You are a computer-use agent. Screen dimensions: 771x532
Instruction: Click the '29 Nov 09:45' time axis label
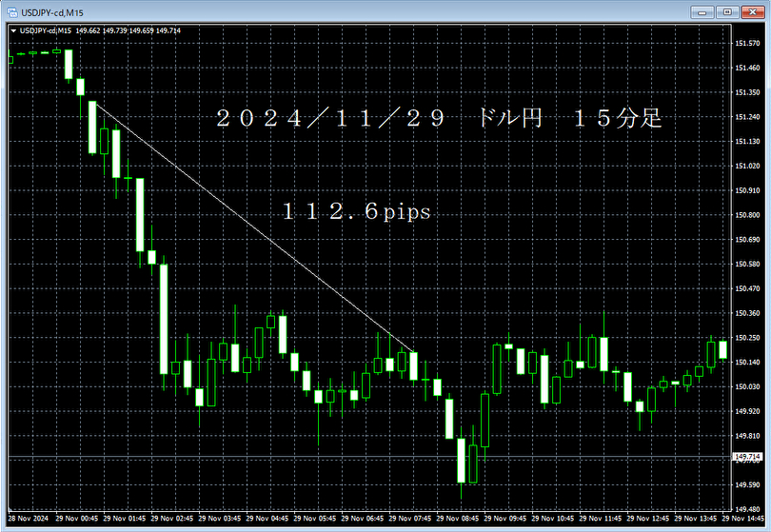coord(506,519)
